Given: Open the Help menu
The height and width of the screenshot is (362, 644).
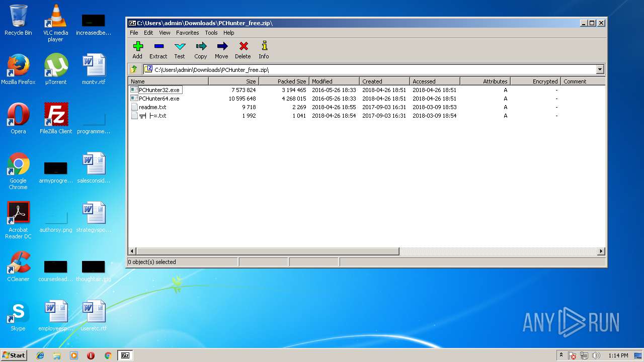Looking at the screenshot, I should (x=229, y=33).
